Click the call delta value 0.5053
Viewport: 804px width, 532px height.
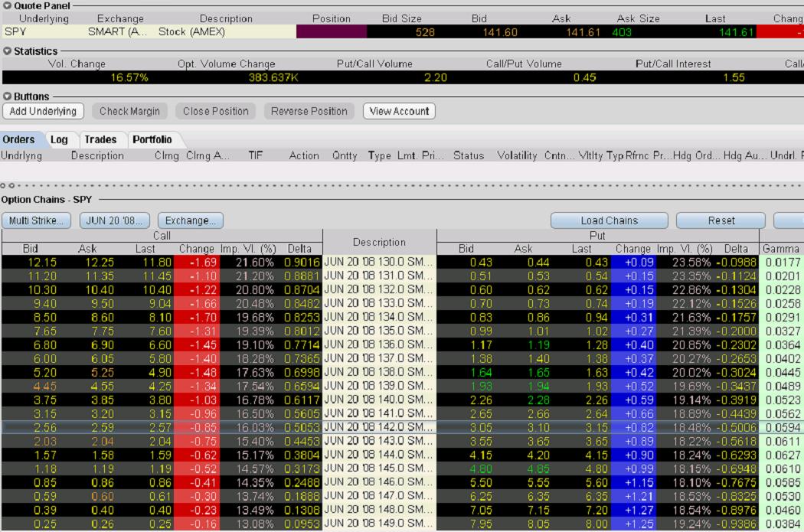pos(302,427)
